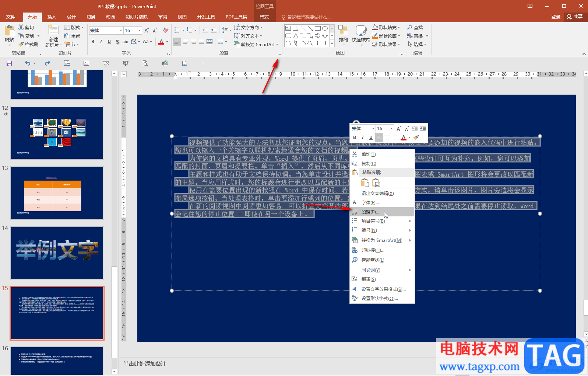This screenshot has width=588, height=376.
Task: Insert a rectangle from the shapes gallery
Action: [318, 28]
